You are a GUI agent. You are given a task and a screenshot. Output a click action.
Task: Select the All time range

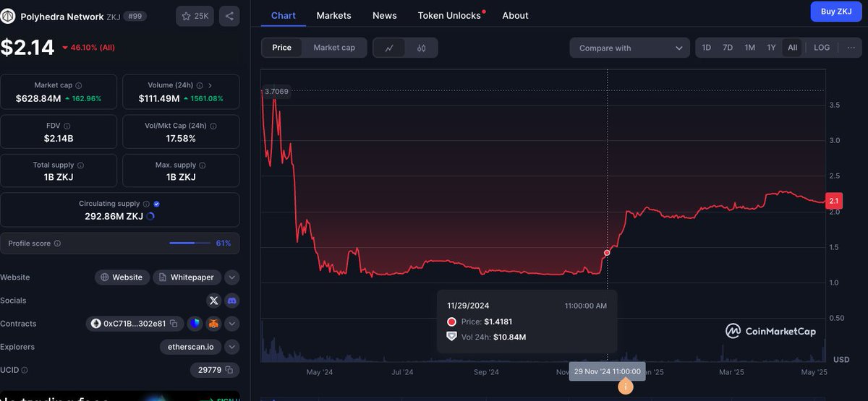point(793,48)
